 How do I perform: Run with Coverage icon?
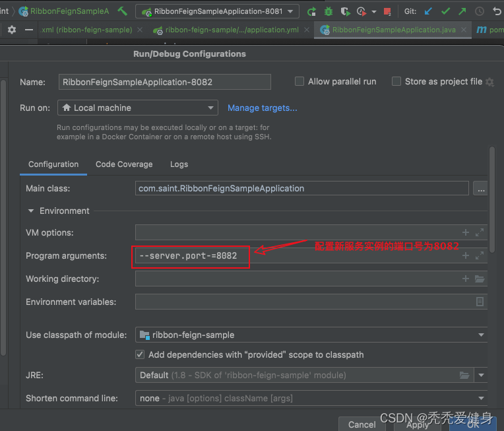[345, 12]
